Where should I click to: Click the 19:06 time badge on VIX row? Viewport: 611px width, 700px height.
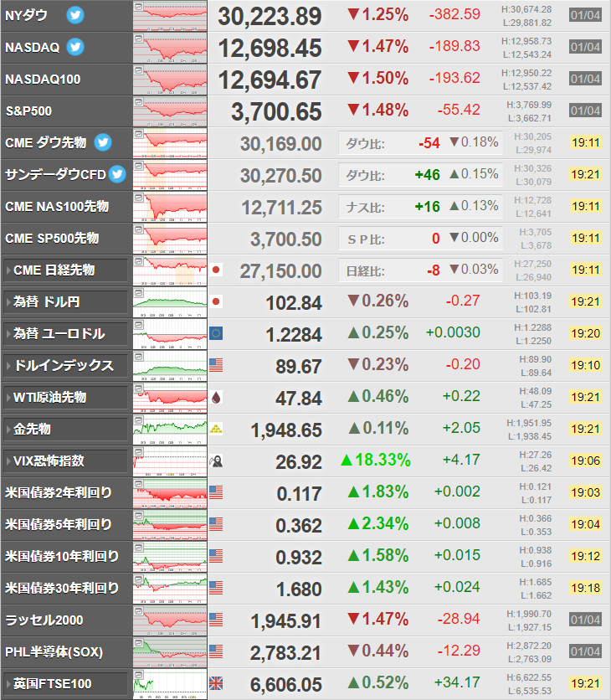pos(585,461)
